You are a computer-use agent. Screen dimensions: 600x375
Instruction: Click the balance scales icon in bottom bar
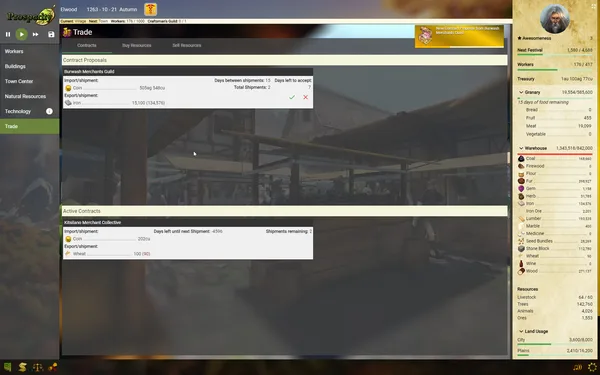click(x=38, y=367)
